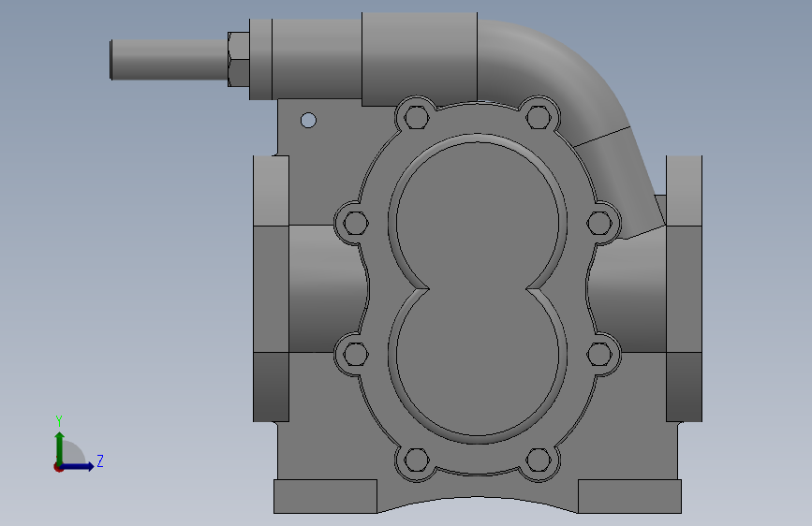
Task: Click the red origin ball of the axis triad
Action: (58, 467)
